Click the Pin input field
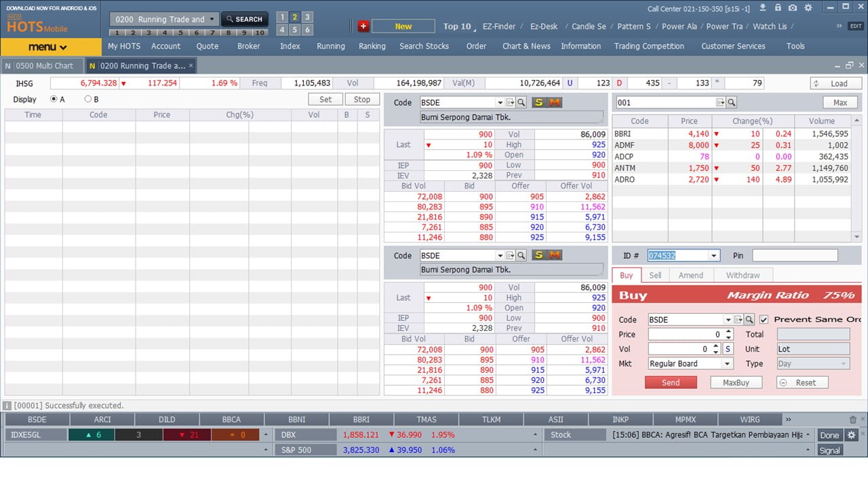Image resolution: width=868 pixels, height=488 pixels. (794, 256)
